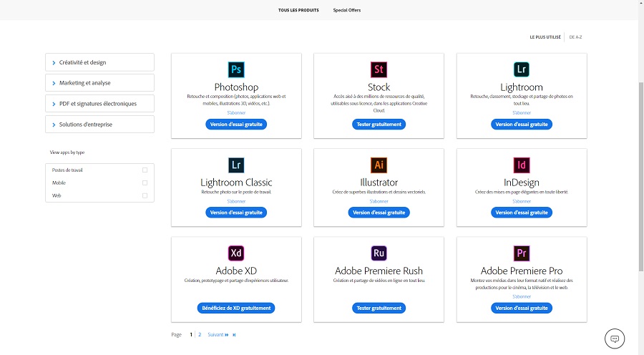The image size is (644, 355).
Task: Click Stock Tester gratuitement button
Action: coord(379,124)
